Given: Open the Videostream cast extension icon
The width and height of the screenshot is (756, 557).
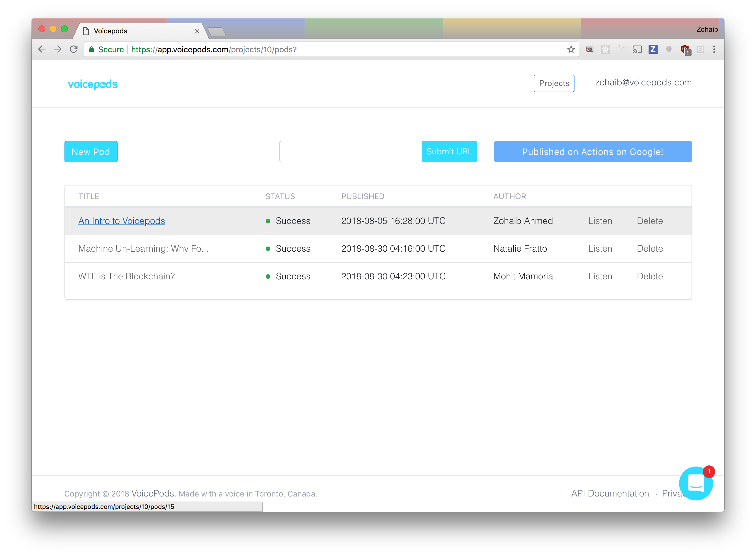Looking at the screenshot, I should click(x=589, y=49).
